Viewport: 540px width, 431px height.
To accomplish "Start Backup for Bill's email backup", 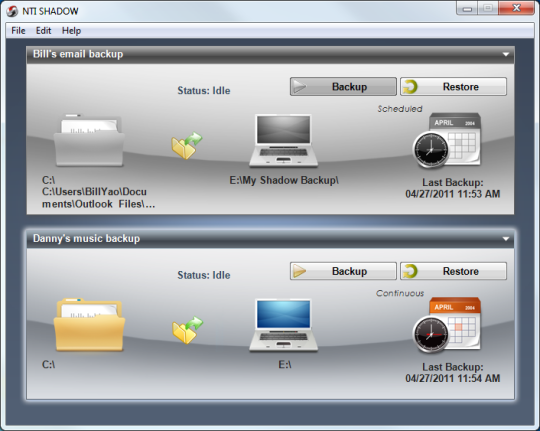I will [343, 86].
